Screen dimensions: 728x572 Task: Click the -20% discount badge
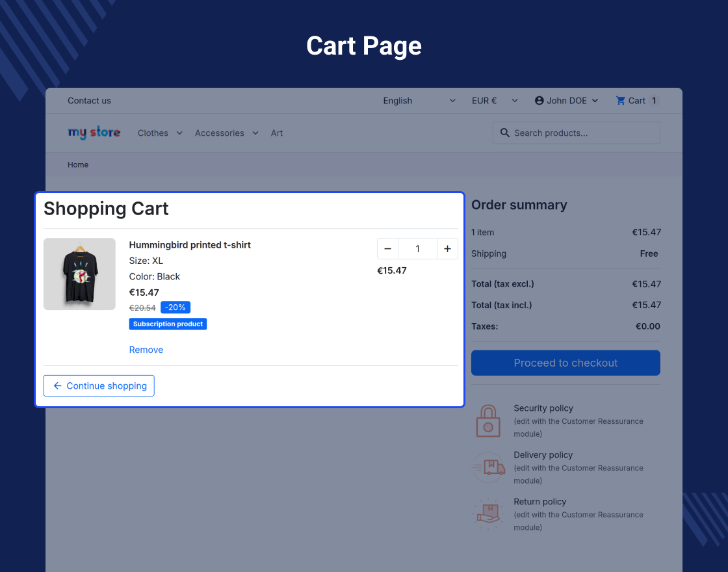point(175,307)
